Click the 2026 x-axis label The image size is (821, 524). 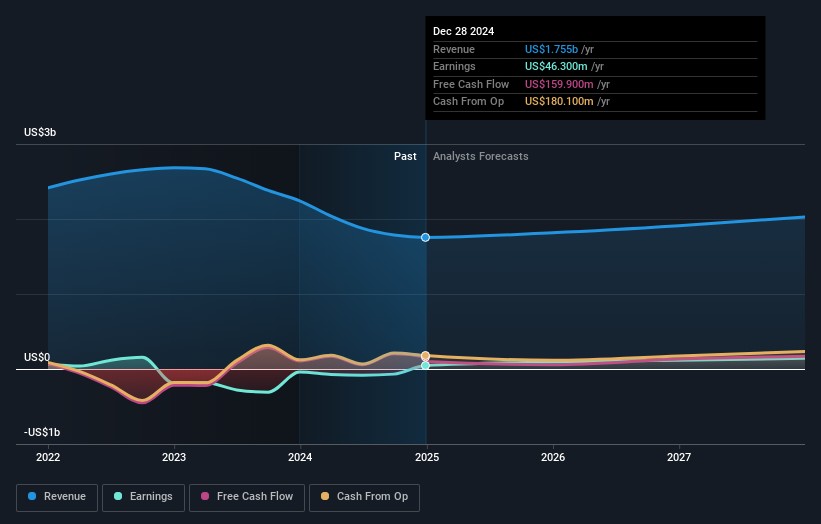[553, 457]
